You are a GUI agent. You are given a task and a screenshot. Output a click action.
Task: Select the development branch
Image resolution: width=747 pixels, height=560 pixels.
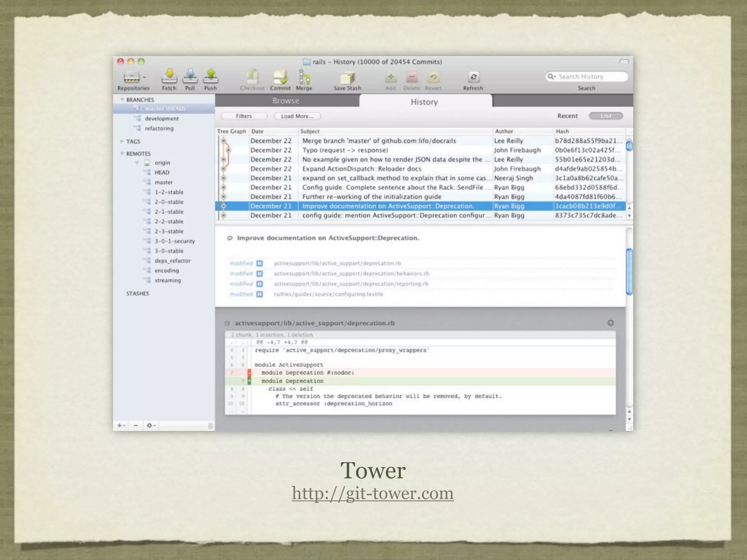[162, 118]
